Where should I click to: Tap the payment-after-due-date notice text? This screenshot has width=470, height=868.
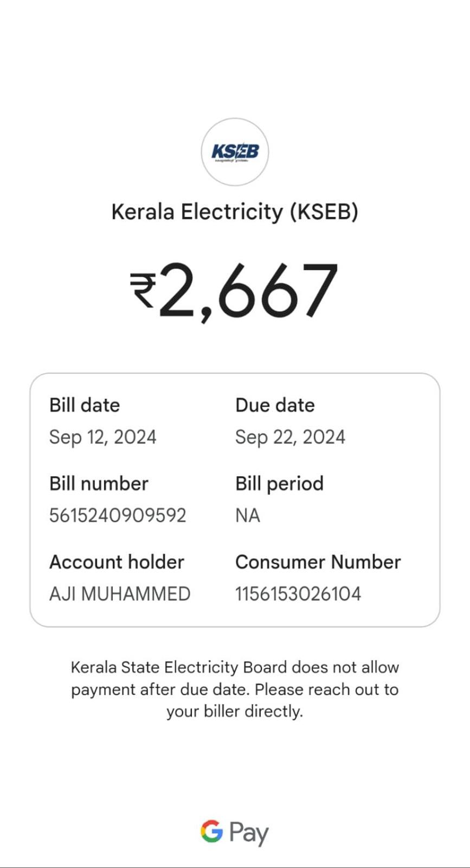point(235,678)
